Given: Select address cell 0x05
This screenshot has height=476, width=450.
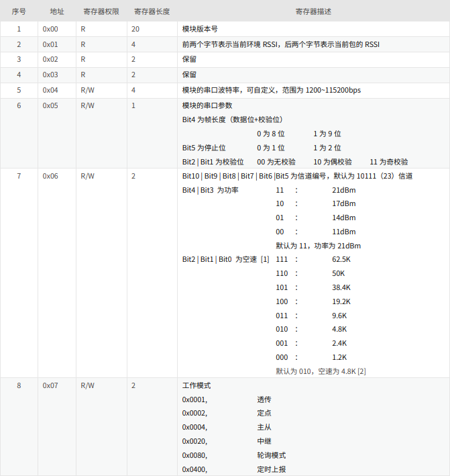Looking at the screenshot, I should pos(50,105).
